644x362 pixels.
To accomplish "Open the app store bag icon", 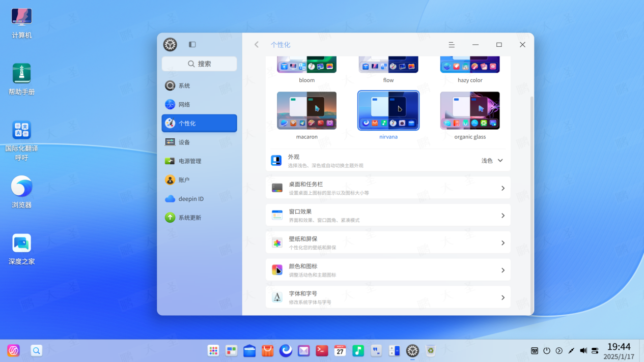I will click(268, 350).
